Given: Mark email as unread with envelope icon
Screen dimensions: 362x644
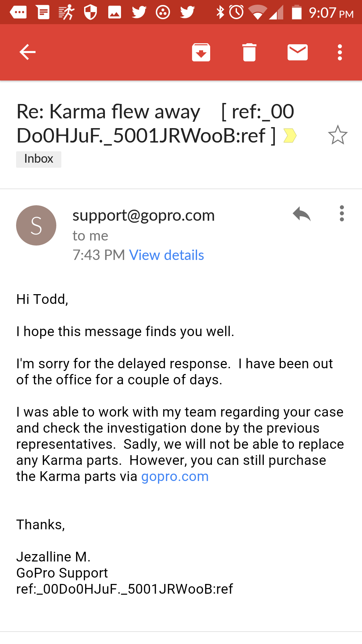Looking at the screenshot, I should point(298,52).
